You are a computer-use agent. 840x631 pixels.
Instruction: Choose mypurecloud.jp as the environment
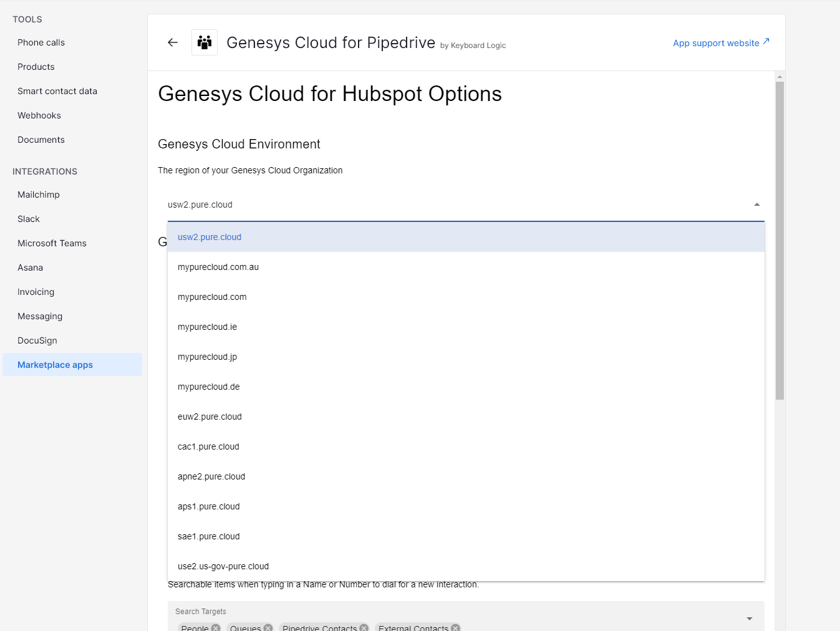(x=207, y=357)
